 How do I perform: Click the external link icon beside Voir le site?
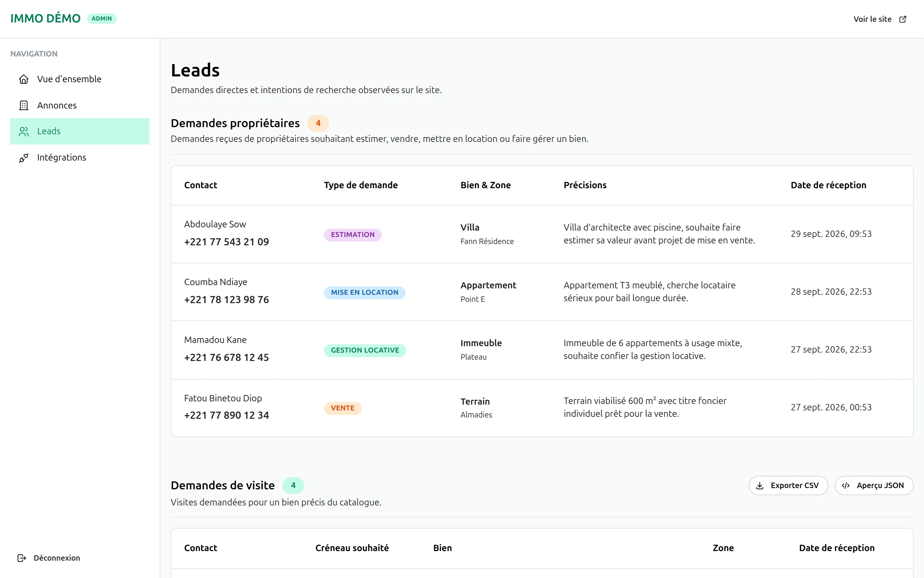[x=903, y=19]
